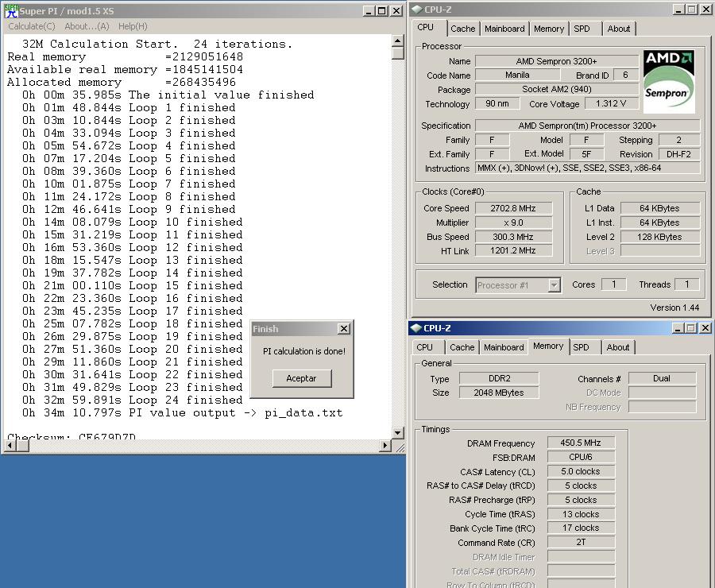The height and width of the screenshot is (588, 715).
Task: Click Super PI horizontal scrollbar right arrow
Action: point(386,446)
